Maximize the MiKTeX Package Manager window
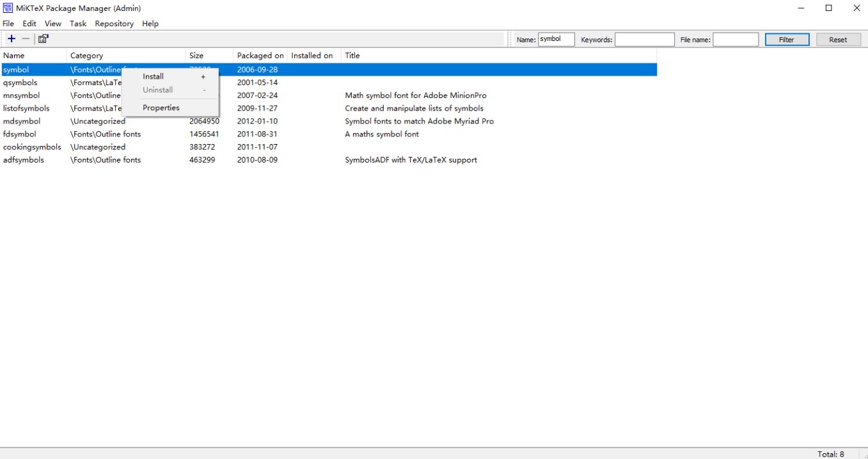868x459 pixels. (829, 8)
